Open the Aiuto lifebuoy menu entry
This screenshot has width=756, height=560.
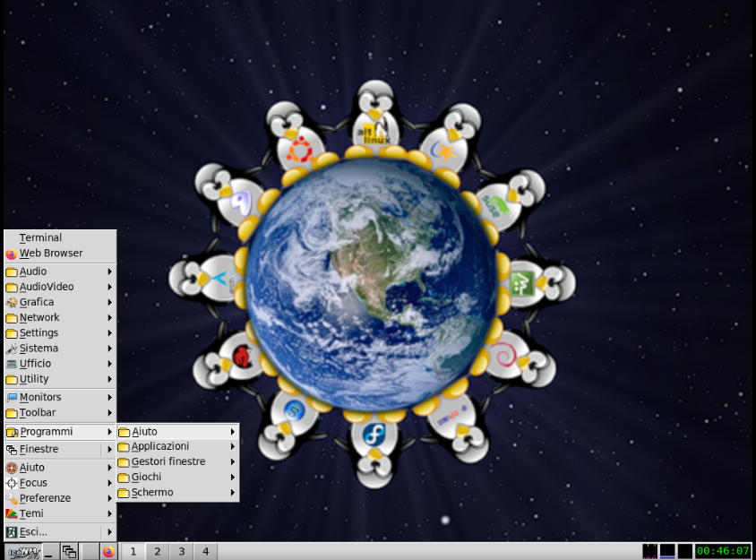32,468
